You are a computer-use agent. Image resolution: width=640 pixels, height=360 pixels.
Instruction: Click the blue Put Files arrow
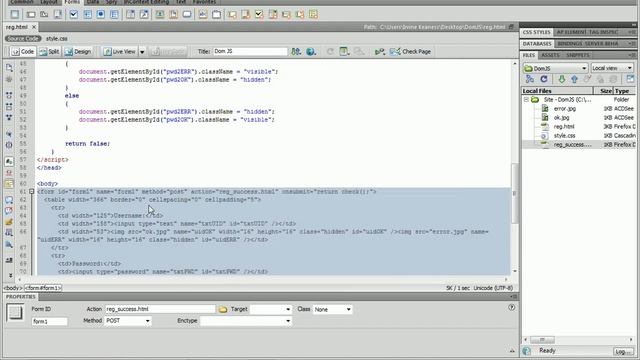click(574, 79)
